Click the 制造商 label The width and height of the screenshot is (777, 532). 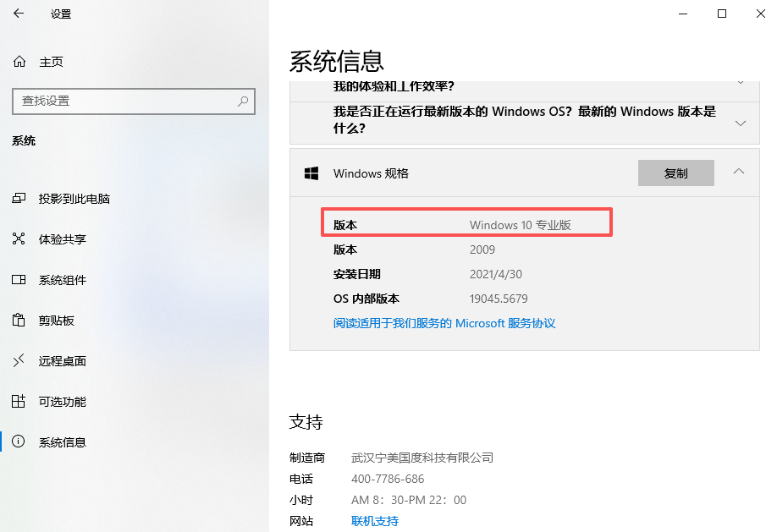[307, 458]
